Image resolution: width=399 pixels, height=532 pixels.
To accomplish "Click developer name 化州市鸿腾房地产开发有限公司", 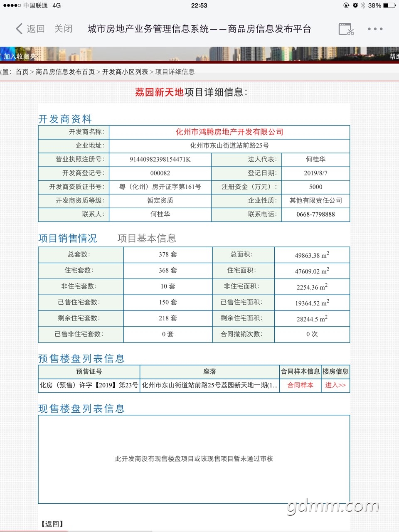I will pyautogui.click(x=229, y=132).
